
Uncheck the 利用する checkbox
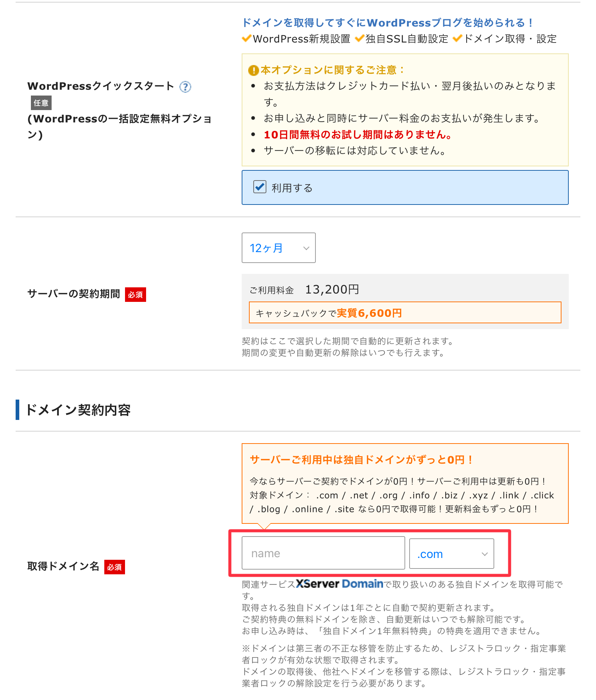(260, 187)
